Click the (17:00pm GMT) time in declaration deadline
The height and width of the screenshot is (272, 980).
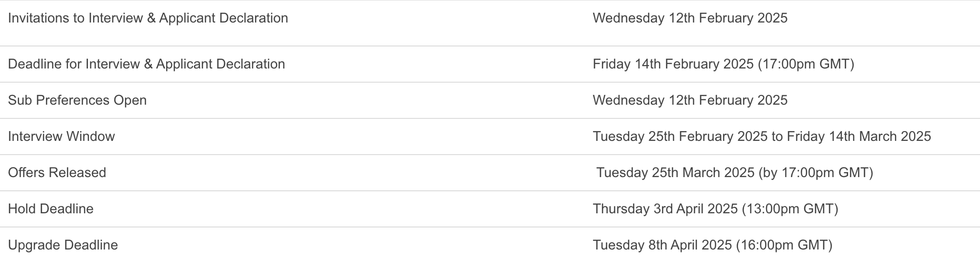[x=806, y=64]
